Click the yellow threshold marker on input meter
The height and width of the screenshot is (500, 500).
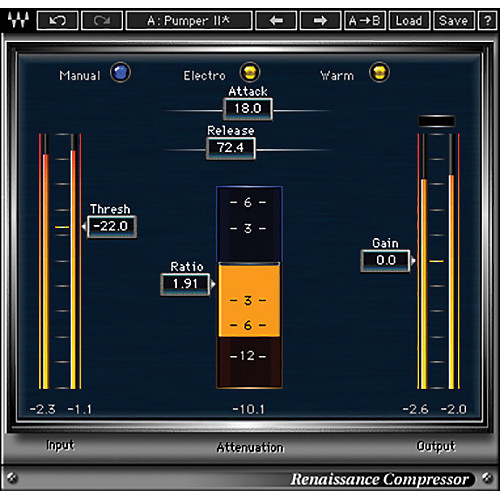point(62,227)
